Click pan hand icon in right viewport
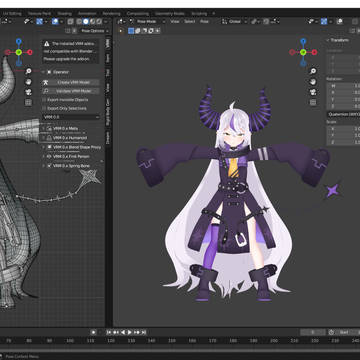 coord(313,82)
